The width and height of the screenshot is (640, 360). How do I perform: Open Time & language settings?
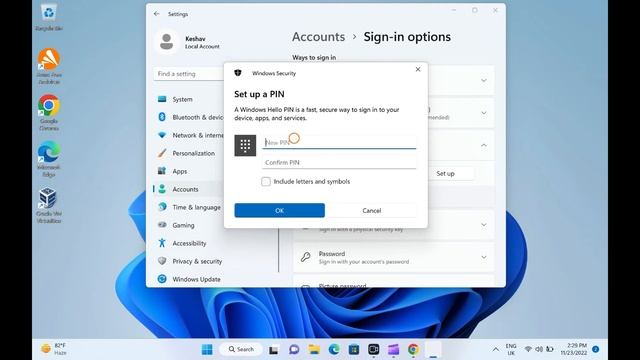click(x=196, y=207)
